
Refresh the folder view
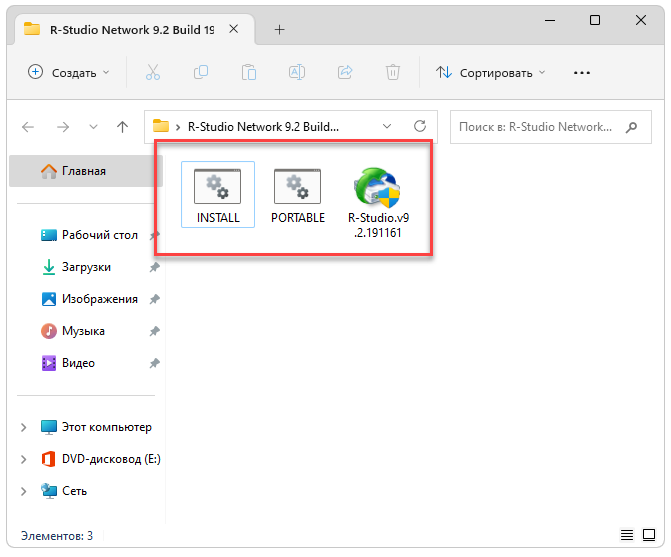click(x=420, y=126)
